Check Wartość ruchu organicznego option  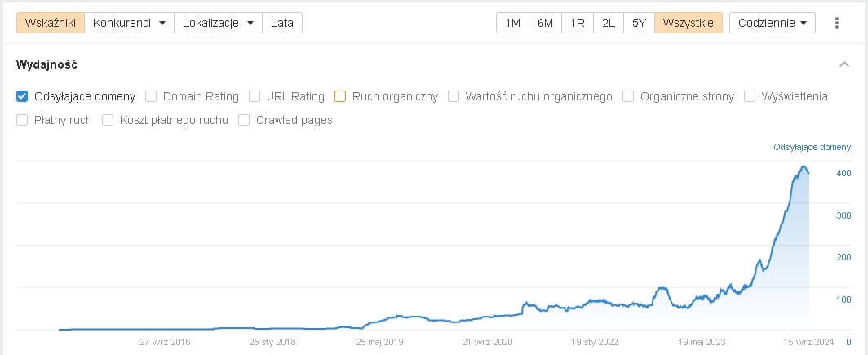(x=454, y=96)
